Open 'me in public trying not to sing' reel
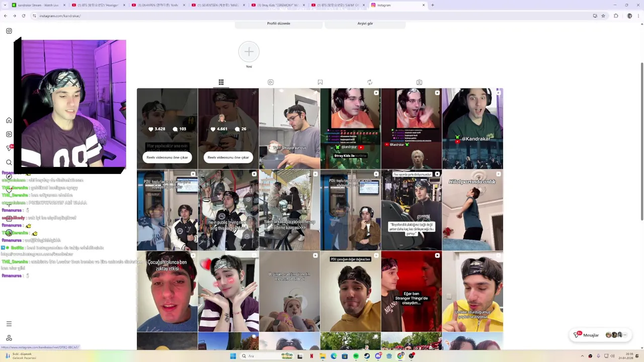 tap(228, 210)
